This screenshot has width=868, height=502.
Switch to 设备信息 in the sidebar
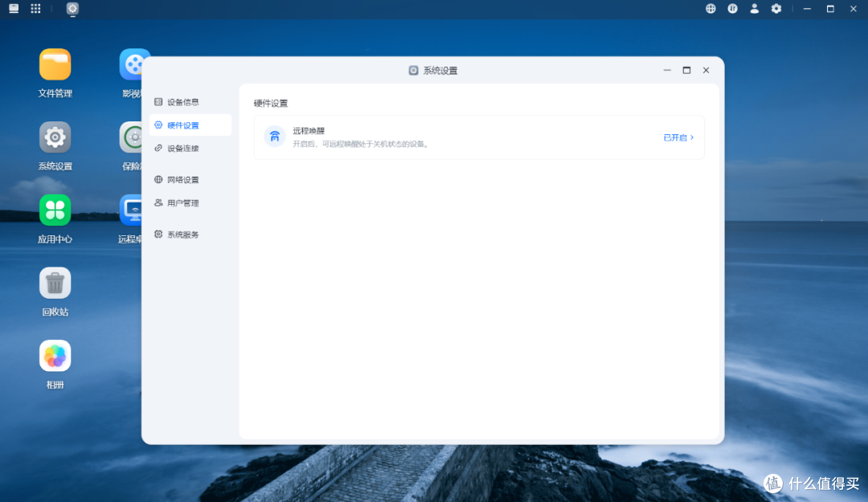[190, 102]
